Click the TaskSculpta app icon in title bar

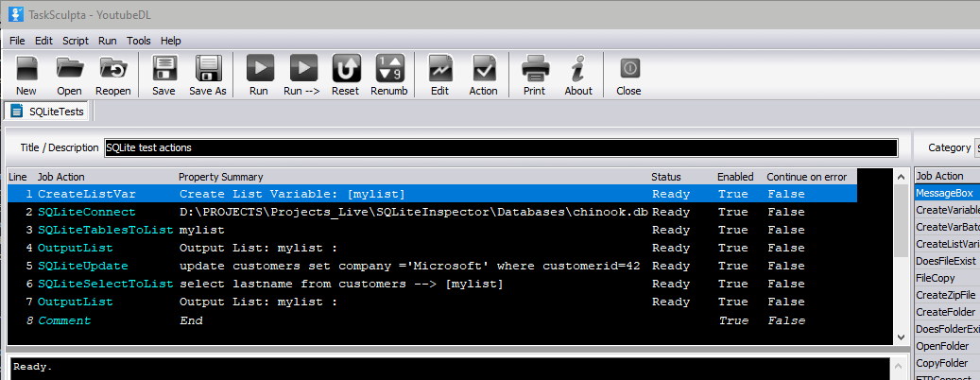point(16,14)
